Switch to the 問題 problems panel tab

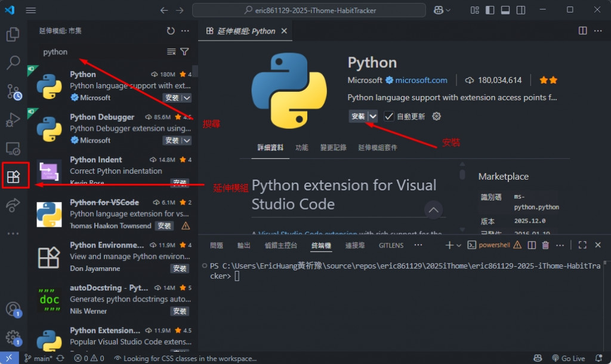(x=217, y=245)
